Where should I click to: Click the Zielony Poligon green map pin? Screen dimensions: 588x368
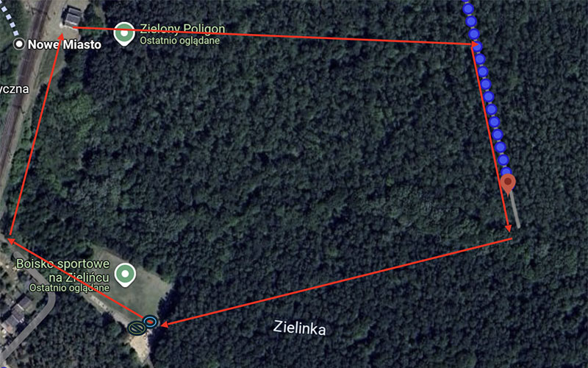click(x=124, y=34)
